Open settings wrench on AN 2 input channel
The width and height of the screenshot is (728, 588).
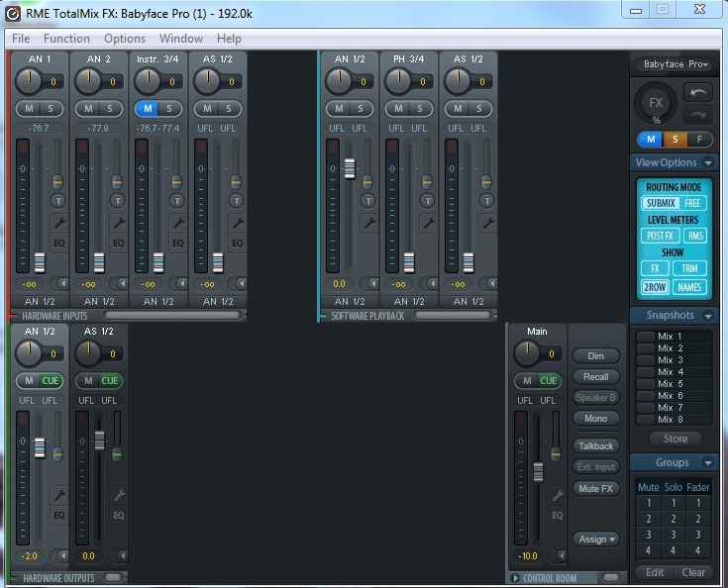[119, 224]
